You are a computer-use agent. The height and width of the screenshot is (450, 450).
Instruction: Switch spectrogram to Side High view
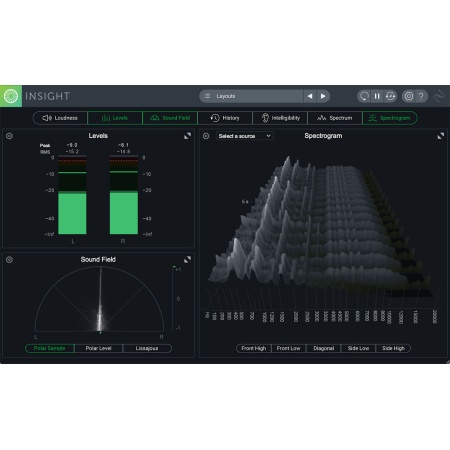(393, 348)
